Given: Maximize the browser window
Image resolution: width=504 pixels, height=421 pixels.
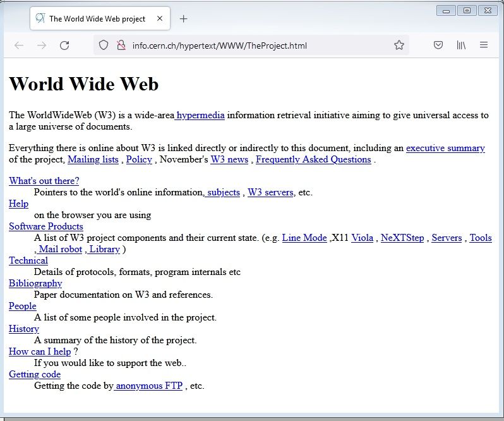Looking at the screenshot, I should point(467,10).
